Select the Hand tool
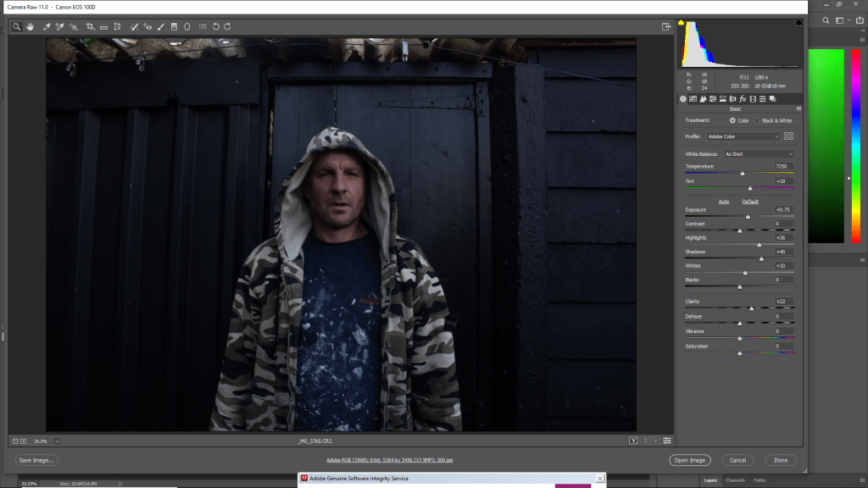 point(30,26)
